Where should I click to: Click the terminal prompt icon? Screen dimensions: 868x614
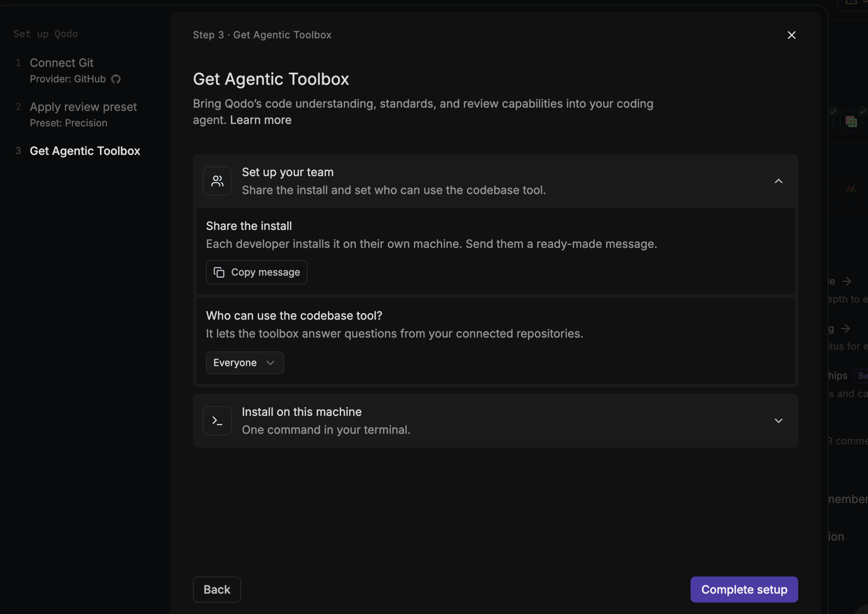tap(217, 421)
